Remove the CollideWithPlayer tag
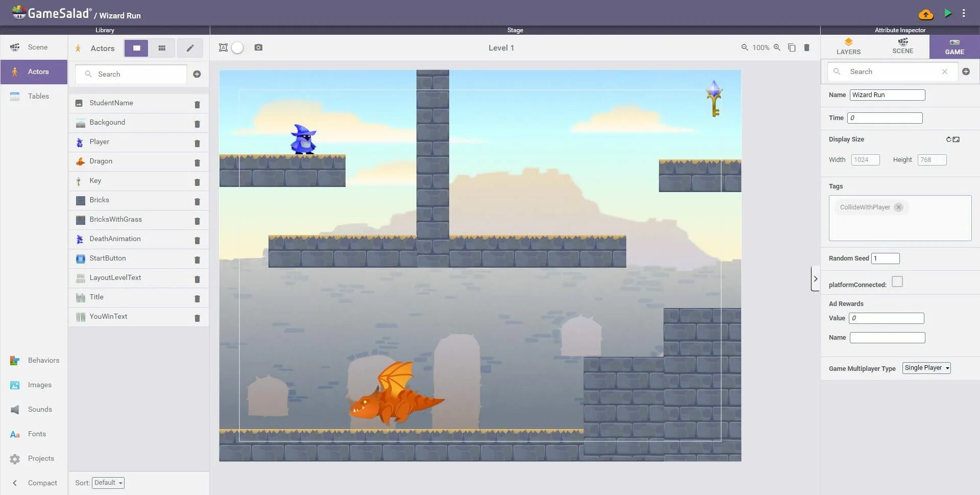Image resolution: width=980 pixels, height=495 pixels. pyautogui.click(x=898, y=207)
